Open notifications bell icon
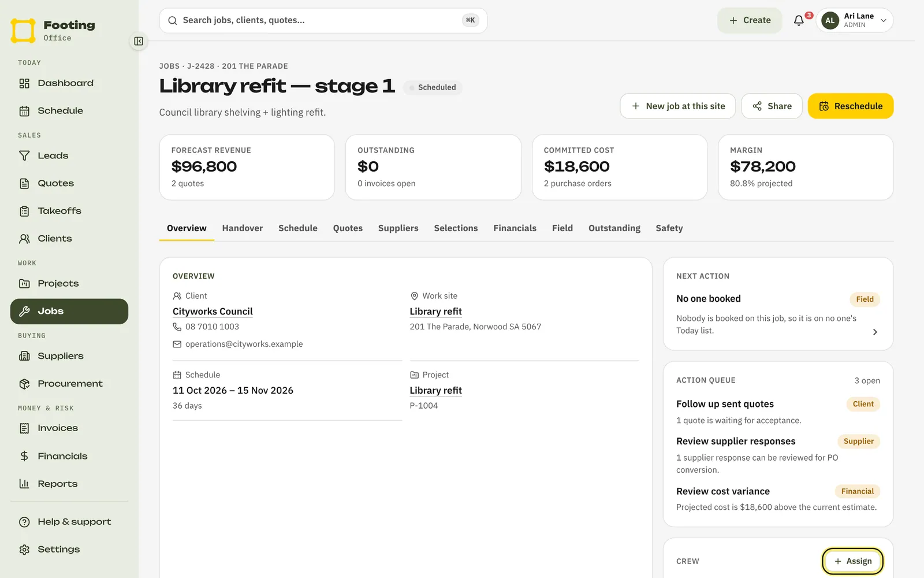 (799, 20)
